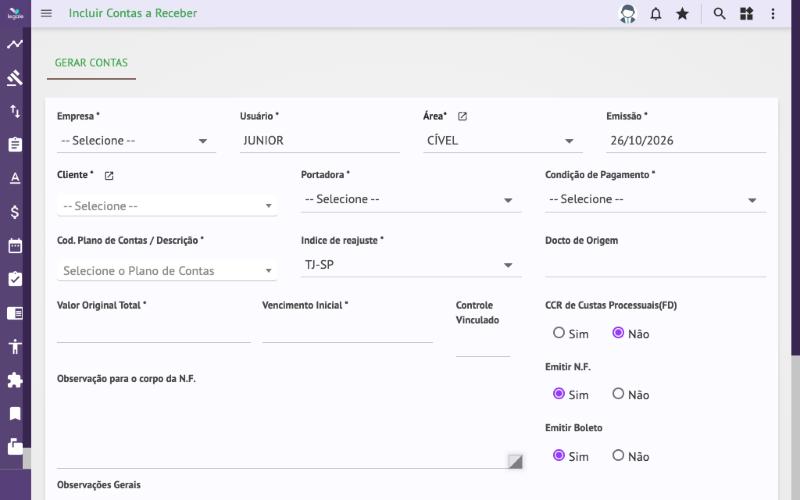The image size is (800, 500).
Task: Open the dollar sign financial icon
Action: (x=15, y=212)
